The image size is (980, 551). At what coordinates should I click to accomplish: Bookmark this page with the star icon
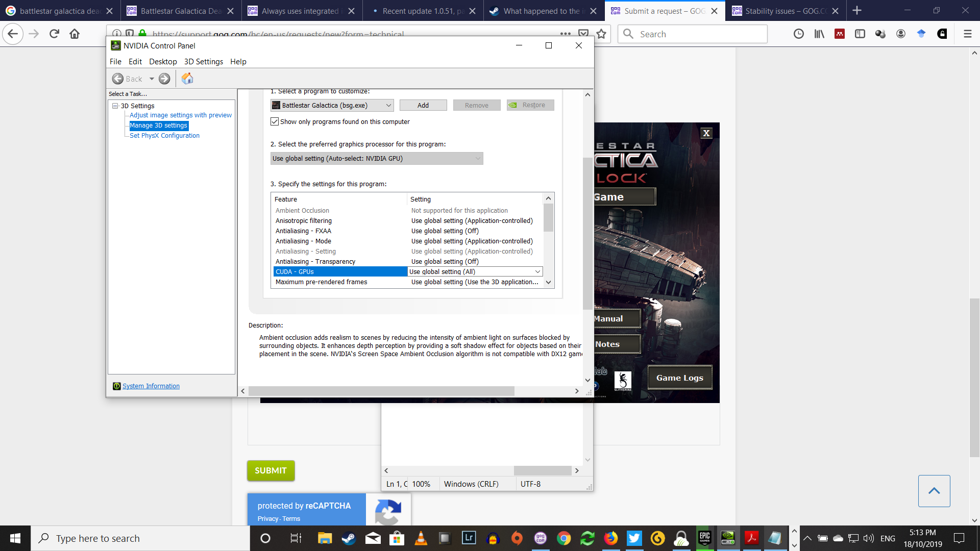point(601,34)
